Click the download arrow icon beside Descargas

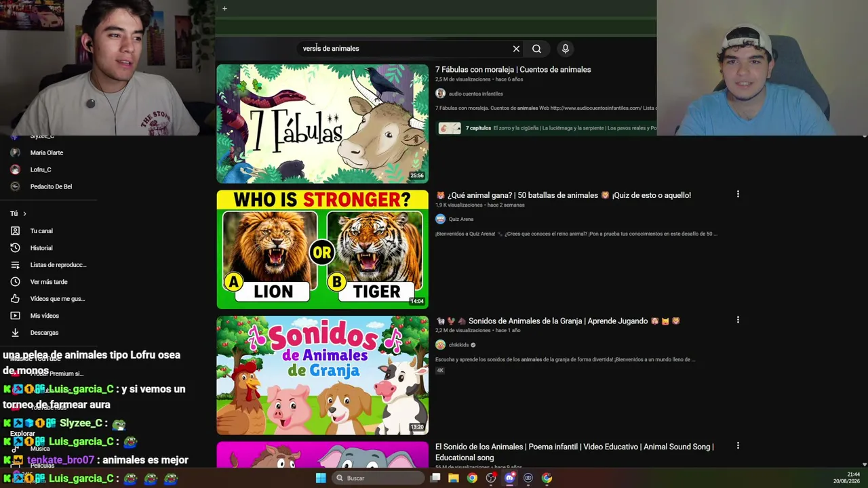coord(15,333)
